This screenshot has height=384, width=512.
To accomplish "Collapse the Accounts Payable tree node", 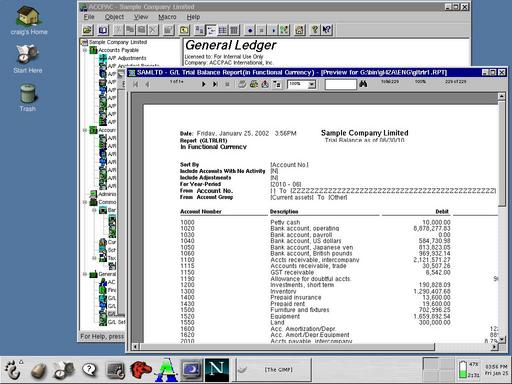I will click(x=85, y=50).
